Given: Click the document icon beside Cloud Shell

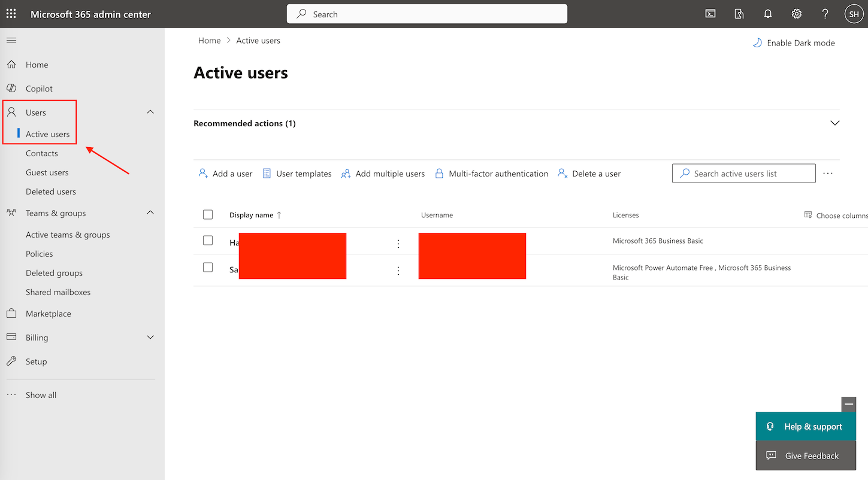Looking at the screenshot, I should pos(739,14).
